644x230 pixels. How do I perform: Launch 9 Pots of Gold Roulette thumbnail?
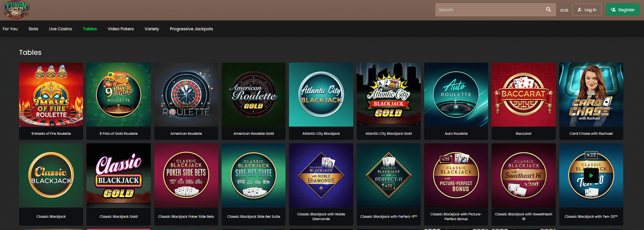pos(118,95)
